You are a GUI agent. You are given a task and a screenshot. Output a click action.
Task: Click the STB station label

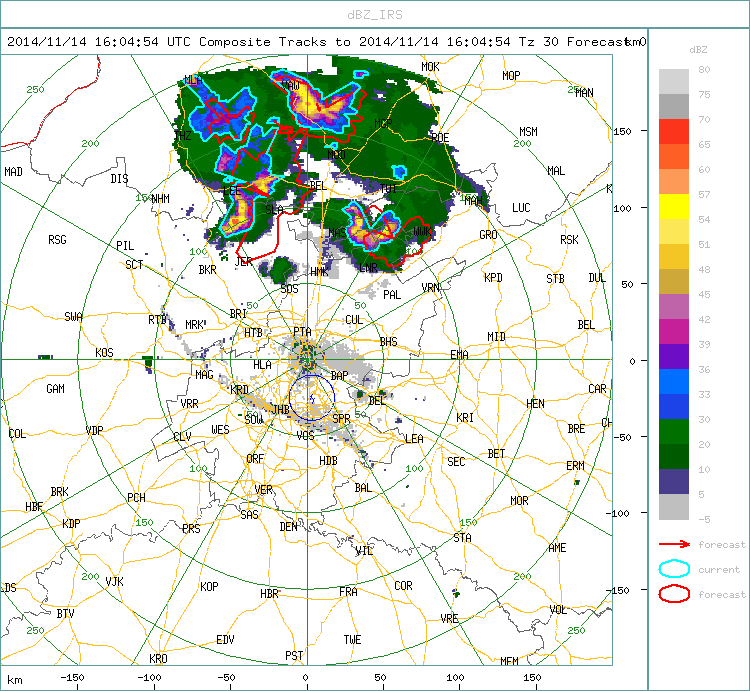(555, 278)
